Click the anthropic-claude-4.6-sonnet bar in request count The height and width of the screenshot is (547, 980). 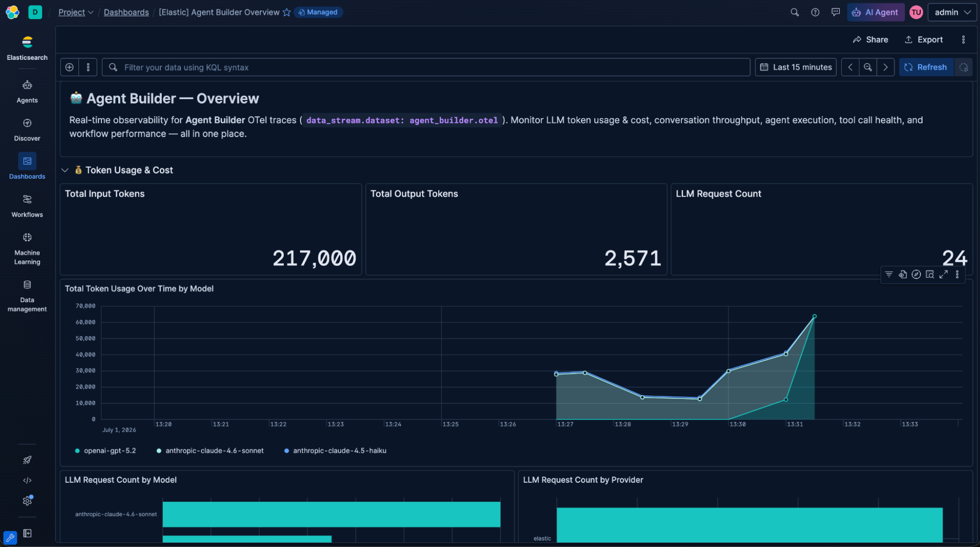click(x=331, y=514)
